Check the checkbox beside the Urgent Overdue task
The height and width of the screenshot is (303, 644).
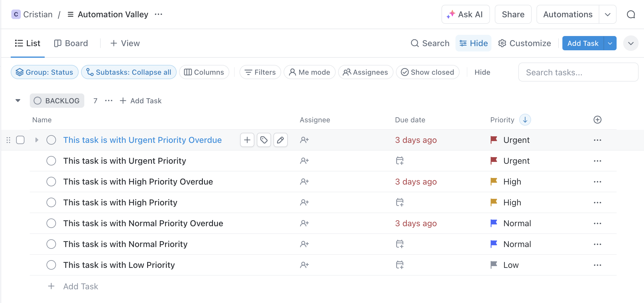tap(20, 140)
